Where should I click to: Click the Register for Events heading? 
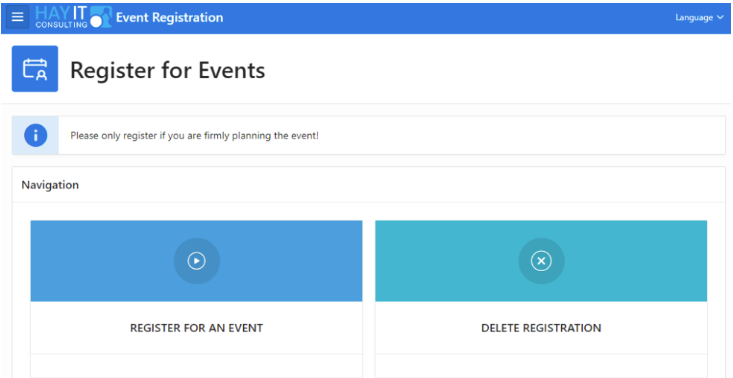[168, 70]
